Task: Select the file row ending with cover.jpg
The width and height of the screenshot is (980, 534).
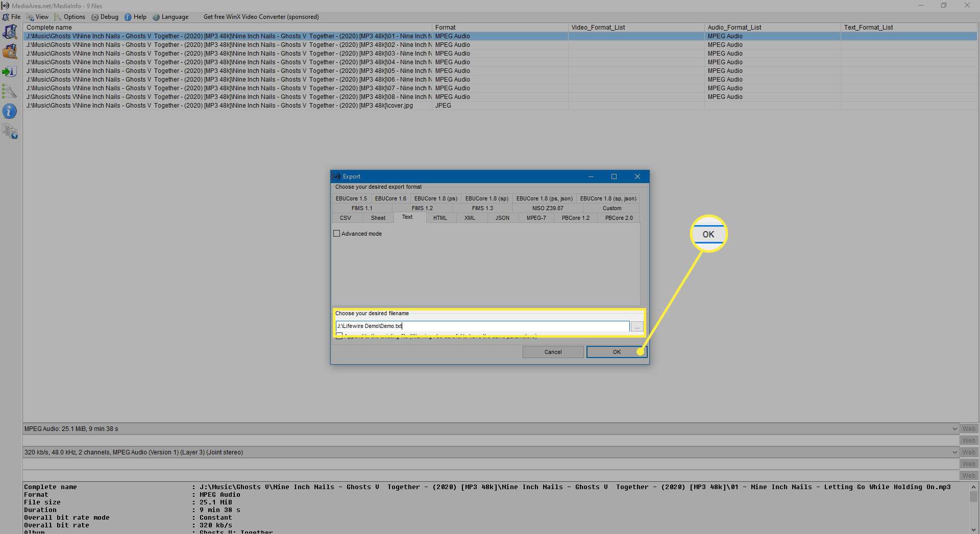Action: 500,106
